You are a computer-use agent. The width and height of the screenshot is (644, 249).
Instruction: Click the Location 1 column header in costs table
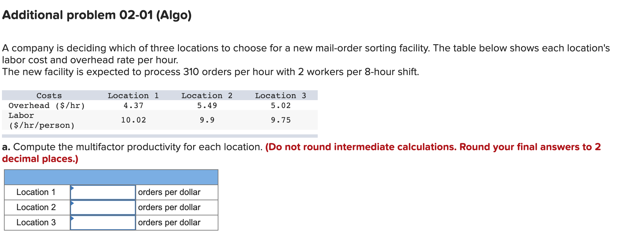point(133,96)
